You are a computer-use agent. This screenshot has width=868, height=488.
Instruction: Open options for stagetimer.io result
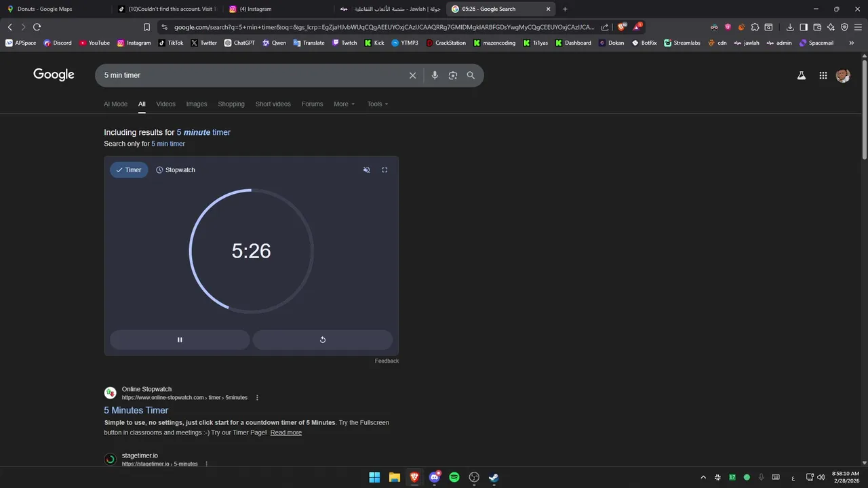[207, 464]
